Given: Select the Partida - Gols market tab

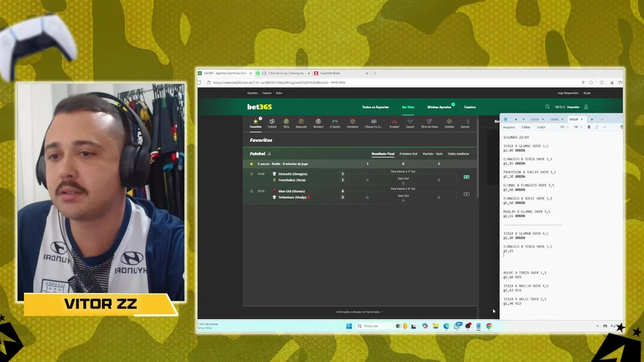Looking at the screenshot, I should [433, 154].
